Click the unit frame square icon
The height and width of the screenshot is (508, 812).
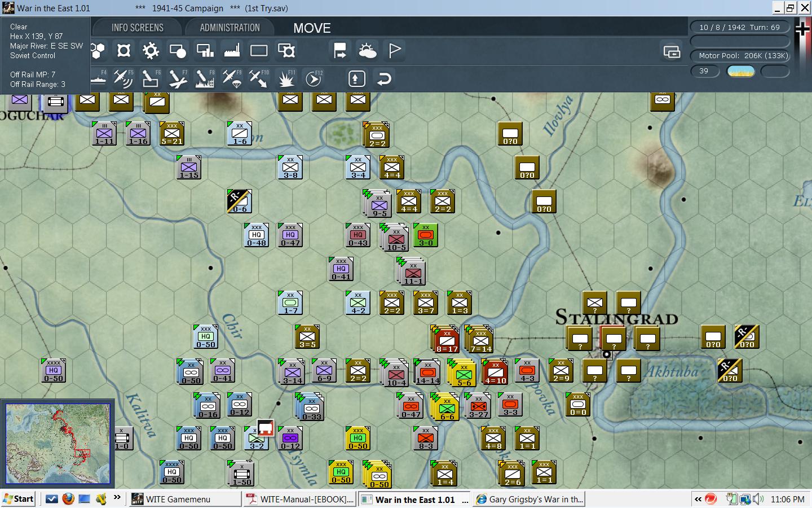click(123, 51)
